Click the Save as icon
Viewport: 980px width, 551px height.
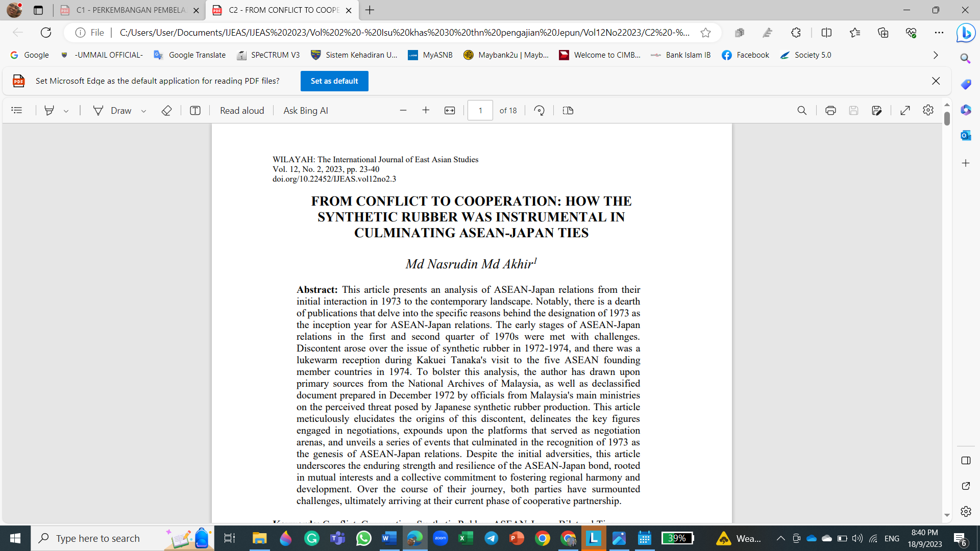877,110
